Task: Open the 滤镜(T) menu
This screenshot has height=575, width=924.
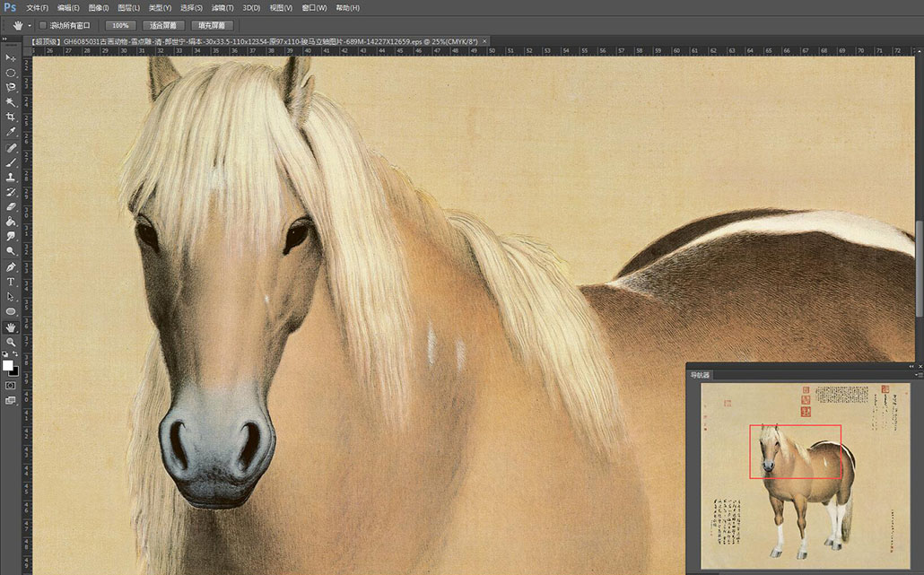Action: click(222, 8)
